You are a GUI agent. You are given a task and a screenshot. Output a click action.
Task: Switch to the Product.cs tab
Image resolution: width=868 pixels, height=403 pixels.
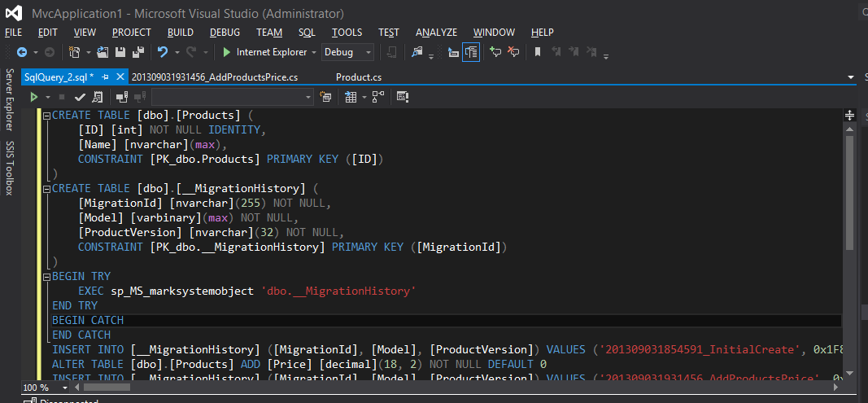pyautogui.click(x=359, y=77)
